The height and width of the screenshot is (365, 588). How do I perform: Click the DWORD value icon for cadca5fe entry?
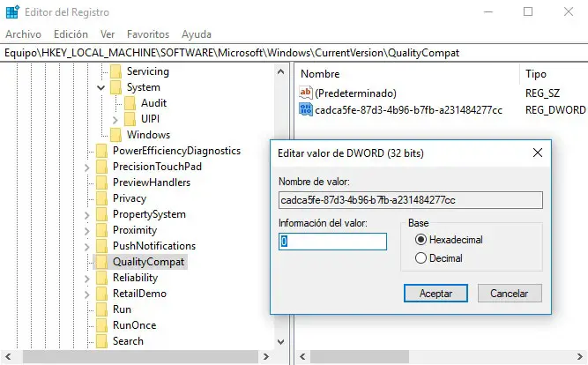tap(306, 109)
